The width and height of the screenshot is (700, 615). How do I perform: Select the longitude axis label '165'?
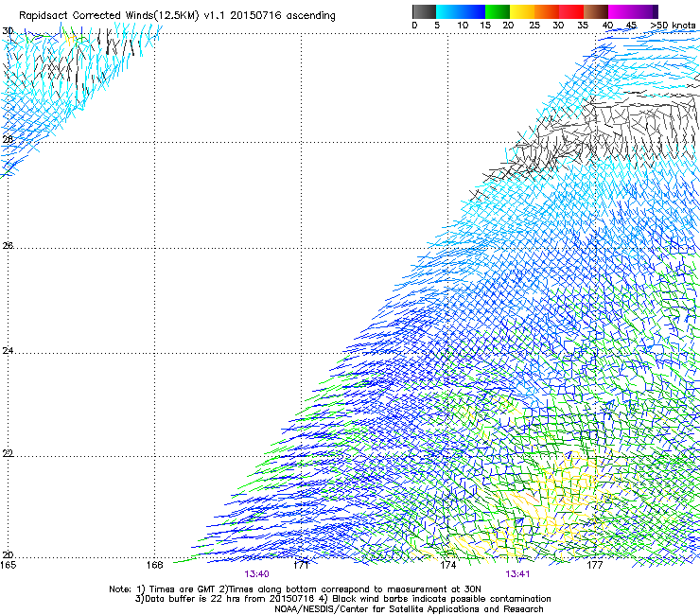tap(8, 565)
